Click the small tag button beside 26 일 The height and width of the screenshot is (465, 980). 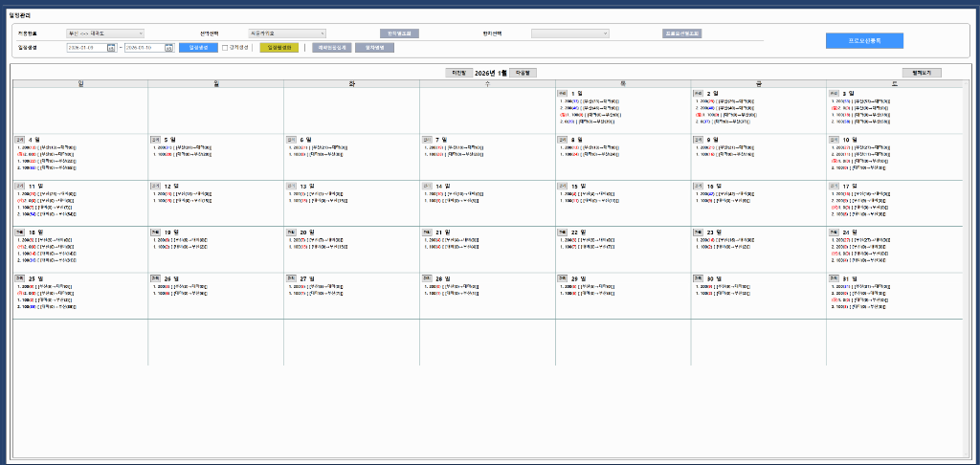(155, 278)
